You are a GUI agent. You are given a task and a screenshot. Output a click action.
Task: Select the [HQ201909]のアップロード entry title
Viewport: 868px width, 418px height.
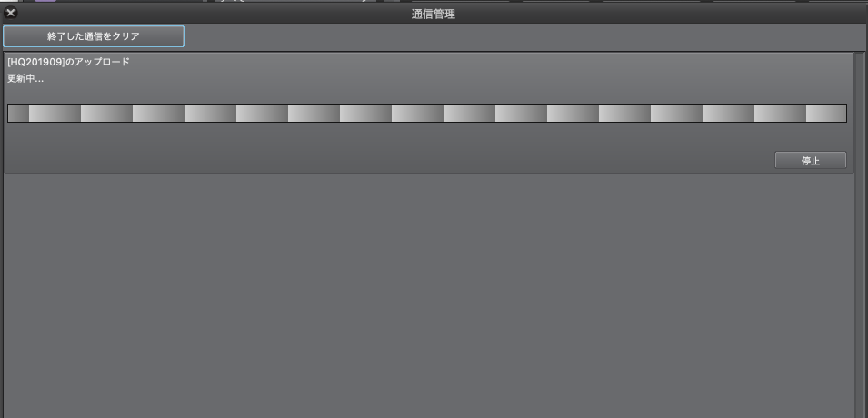pos(69,62)
